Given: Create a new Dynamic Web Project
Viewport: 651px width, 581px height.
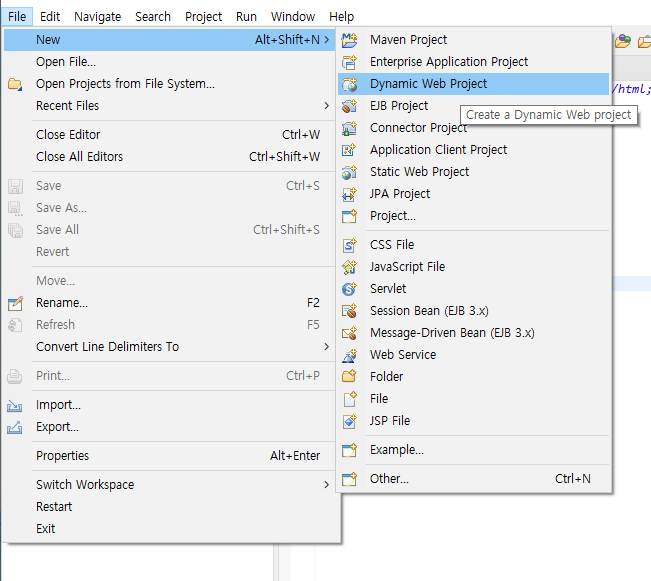Looking at the screenshot, I should 473,84.
